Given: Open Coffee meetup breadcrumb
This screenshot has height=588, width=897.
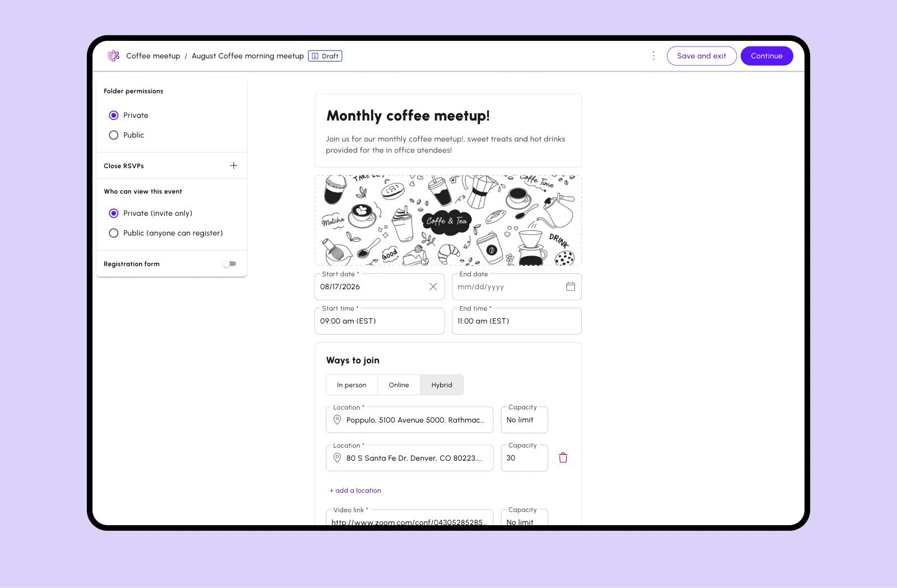Looking at the screenshot, I should [153, 56].
